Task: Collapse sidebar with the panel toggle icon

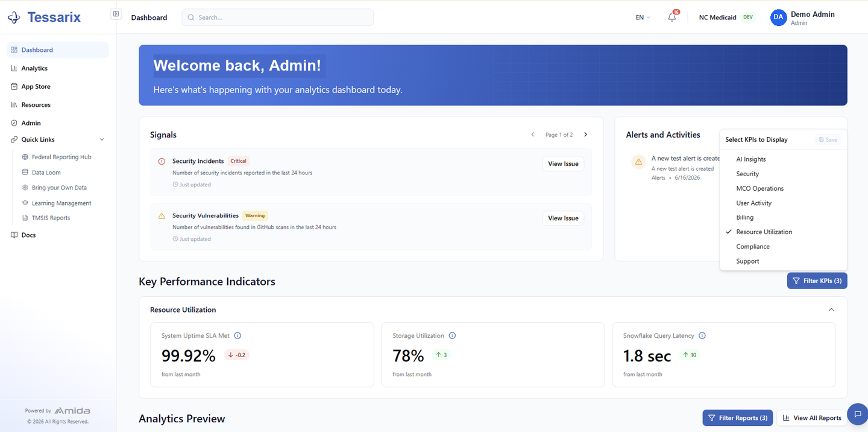Action: click(116, 14)
